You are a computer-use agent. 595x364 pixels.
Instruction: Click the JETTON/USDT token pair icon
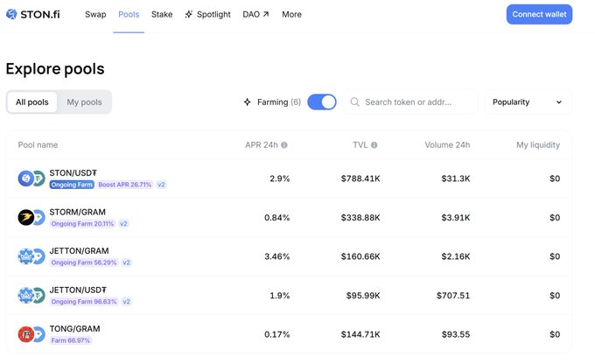pyautogui.click(x=31, y=295)
